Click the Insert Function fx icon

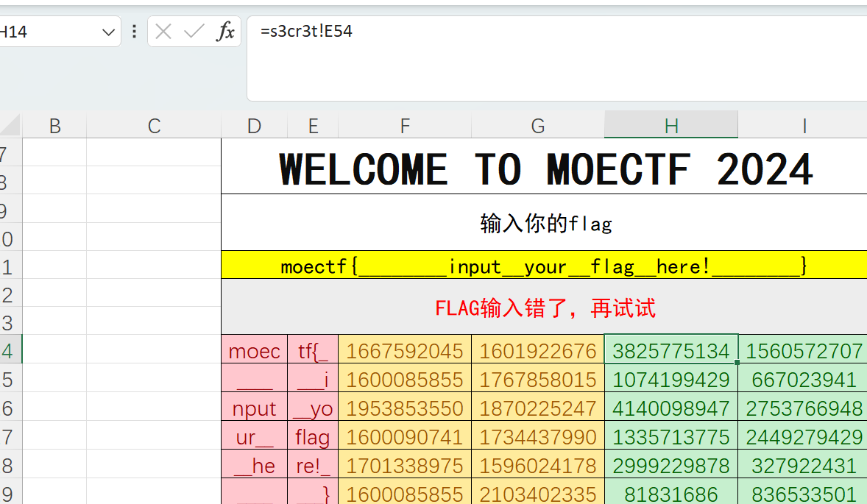225,32
